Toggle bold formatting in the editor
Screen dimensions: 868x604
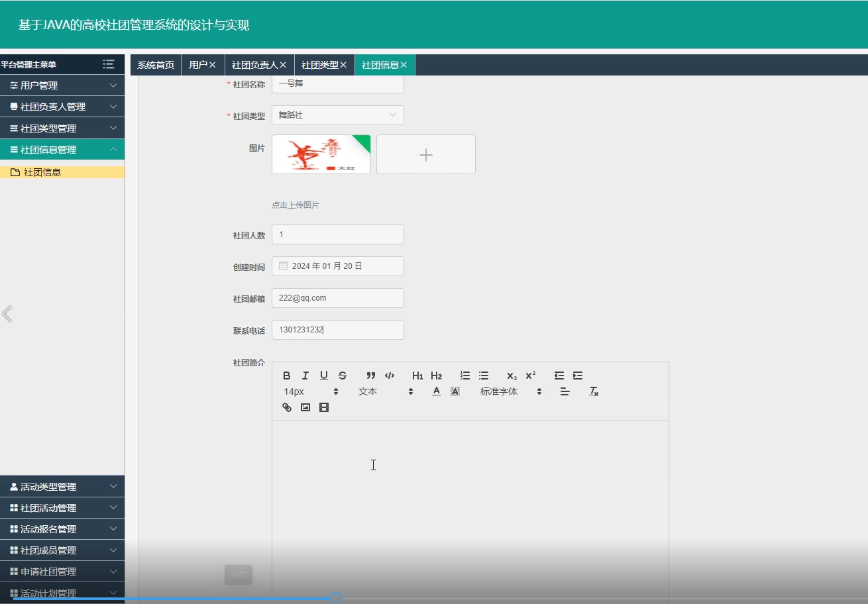tap(287, 376)
